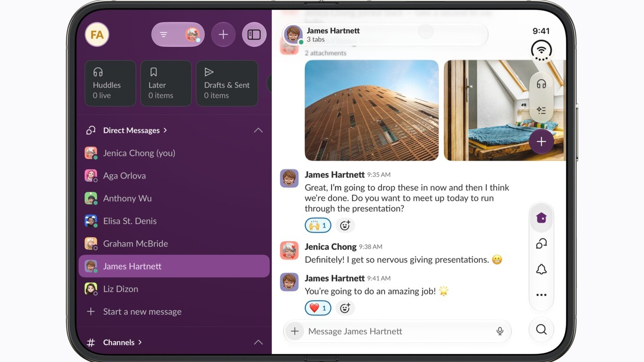Screen dimensions: 644x362
Task: Toggle the raised hands reaction
Action: [x=318, y=225]
